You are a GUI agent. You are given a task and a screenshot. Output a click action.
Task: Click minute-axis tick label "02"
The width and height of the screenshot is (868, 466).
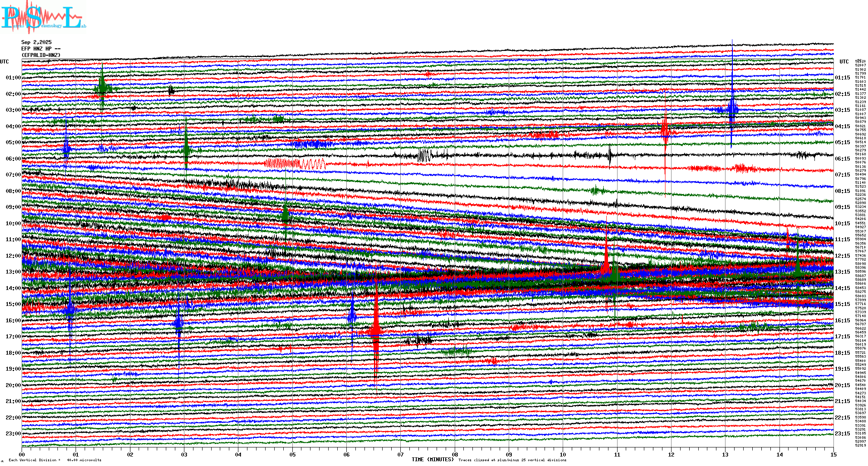coord(130,454)
